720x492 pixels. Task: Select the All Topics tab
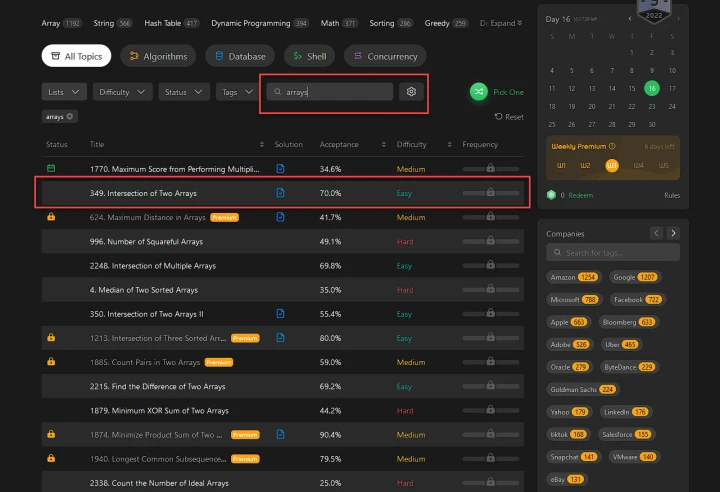pos(76,56)
